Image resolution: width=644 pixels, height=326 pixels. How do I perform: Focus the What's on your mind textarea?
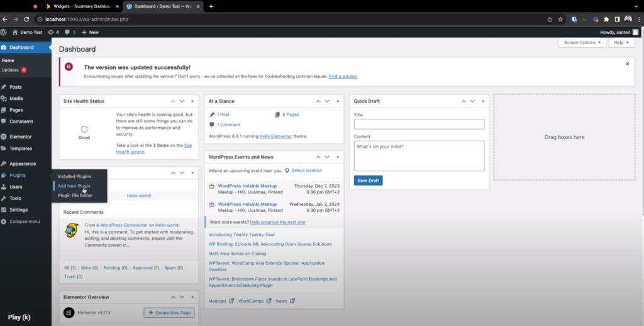tap(419, 156)
